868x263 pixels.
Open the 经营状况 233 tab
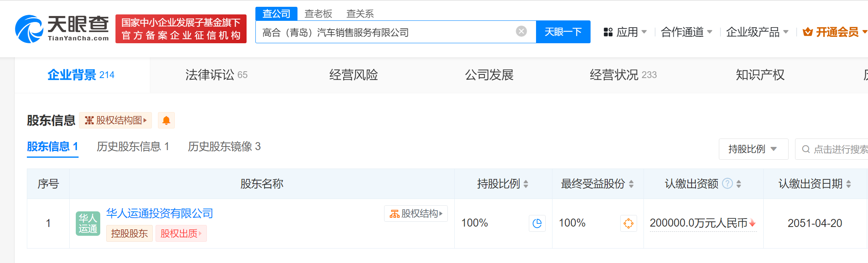[x=623, y=75]
